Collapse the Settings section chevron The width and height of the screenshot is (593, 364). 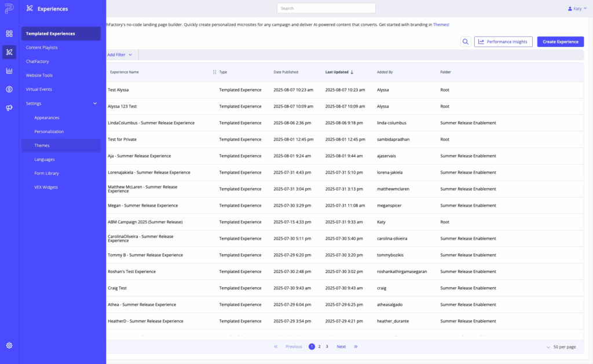point(95,104)
